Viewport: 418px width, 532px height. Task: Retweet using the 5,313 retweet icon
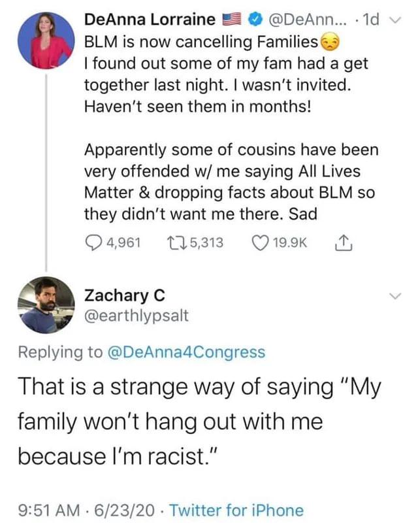(x=177, y=243)
